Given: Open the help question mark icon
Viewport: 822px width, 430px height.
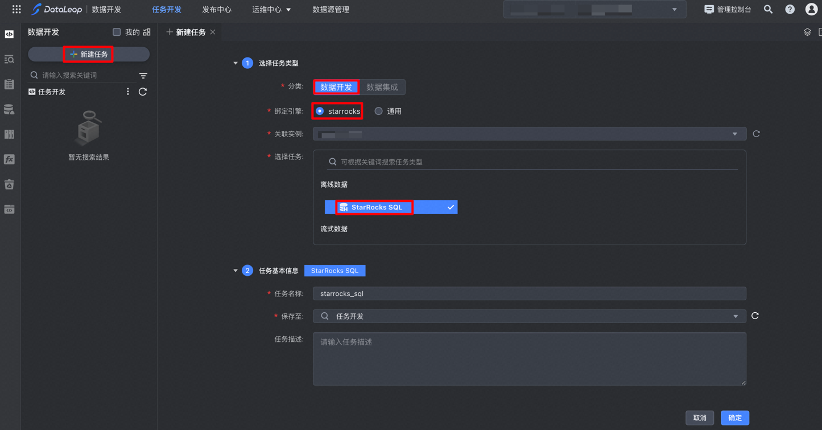Looking at the screenshot, I should click(789, 9).
